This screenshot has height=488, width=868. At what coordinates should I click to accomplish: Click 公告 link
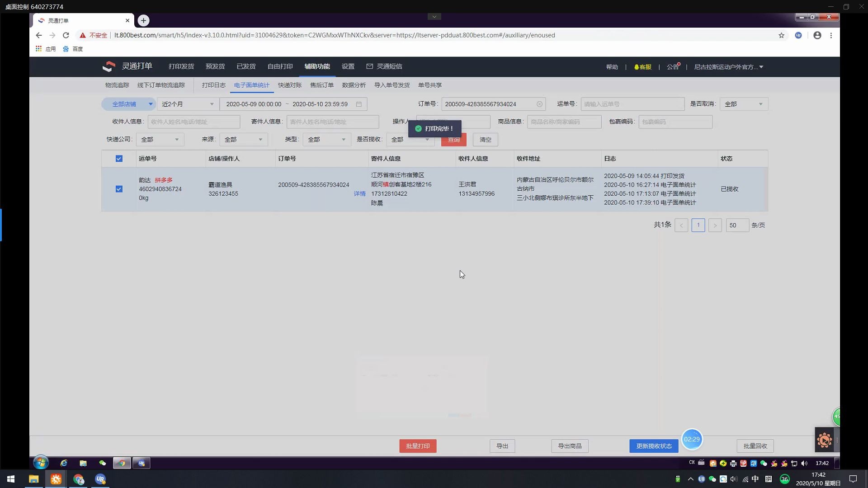673,67
